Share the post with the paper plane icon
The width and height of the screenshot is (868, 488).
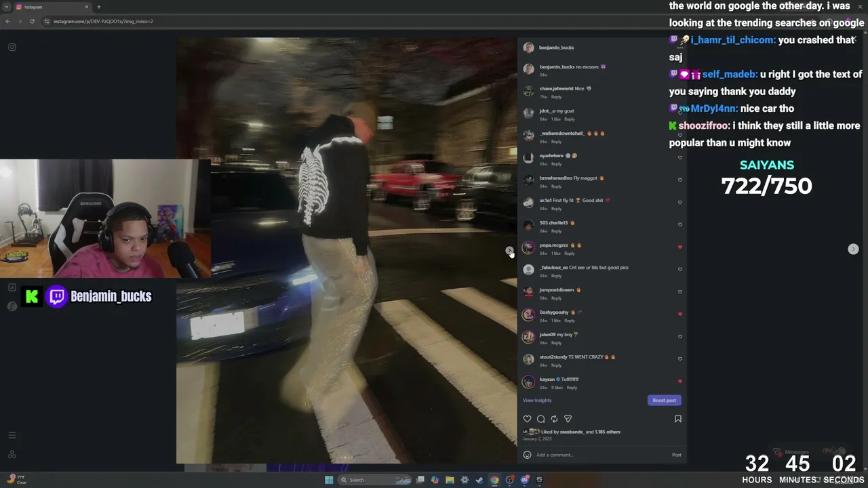pyautogui.click(x=568, y=419)
